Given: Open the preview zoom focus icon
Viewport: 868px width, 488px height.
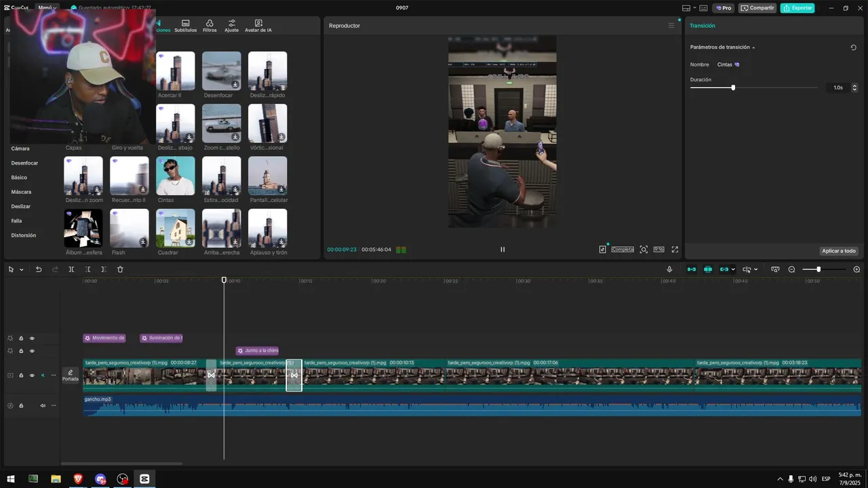Looking at the screenshot, I should pyautogui.click(x=644, y=249).
